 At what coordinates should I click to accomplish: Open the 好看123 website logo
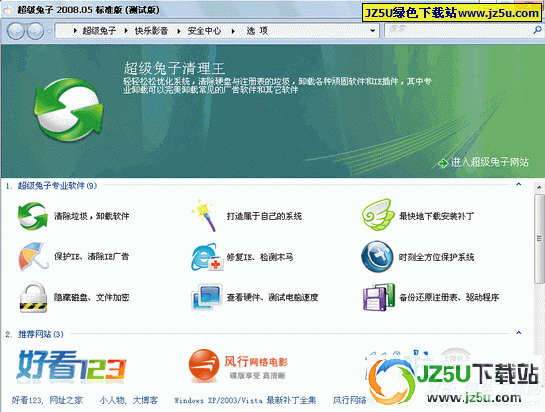tap(71, 366)
